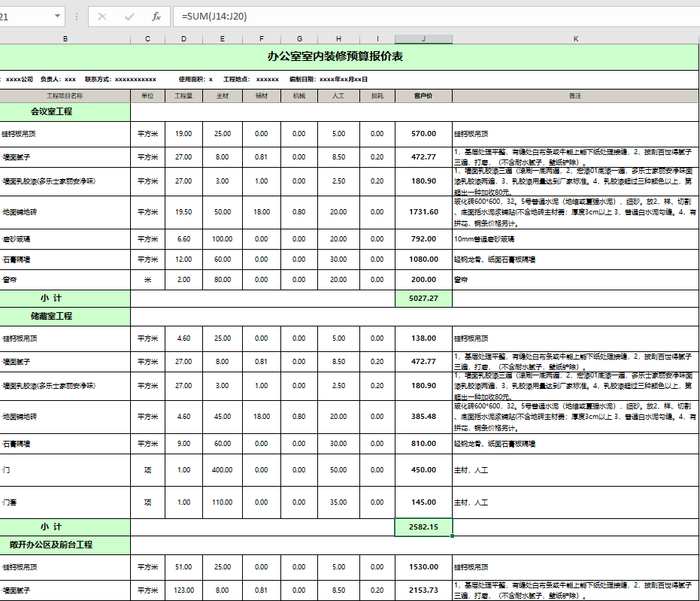Click the fill handle of cell 2582.15
The height and width of the screenshot is (601, 700).
point(452,536)
